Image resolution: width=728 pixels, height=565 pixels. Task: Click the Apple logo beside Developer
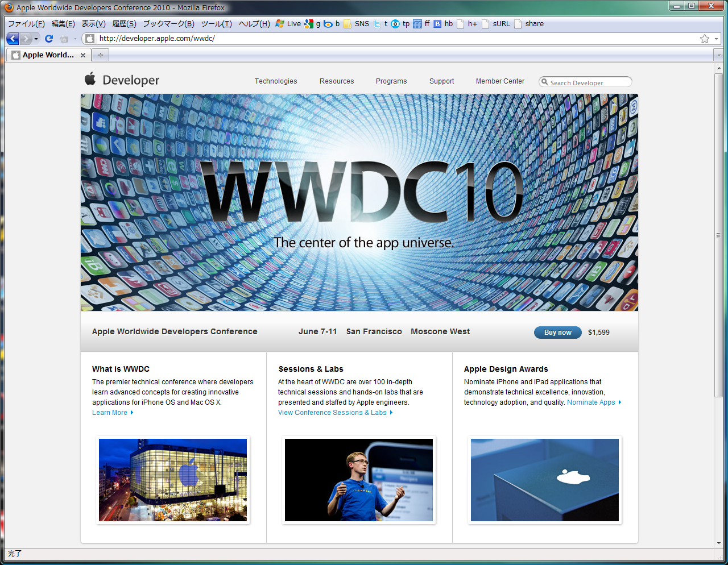pyautogui.click(x=90, y=79)
